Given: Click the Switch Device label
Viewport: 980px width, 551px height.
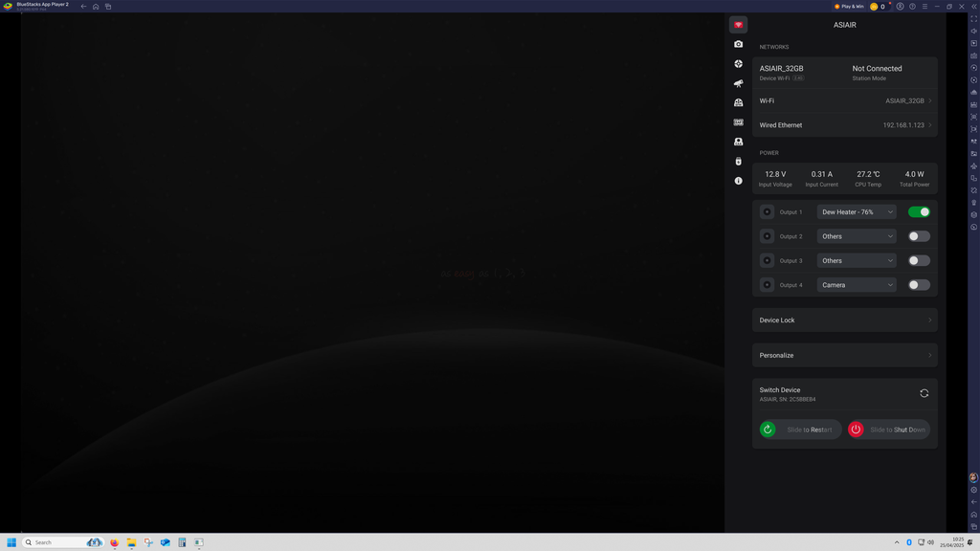Looking at the screenshot, I should [x=779, y=390].
